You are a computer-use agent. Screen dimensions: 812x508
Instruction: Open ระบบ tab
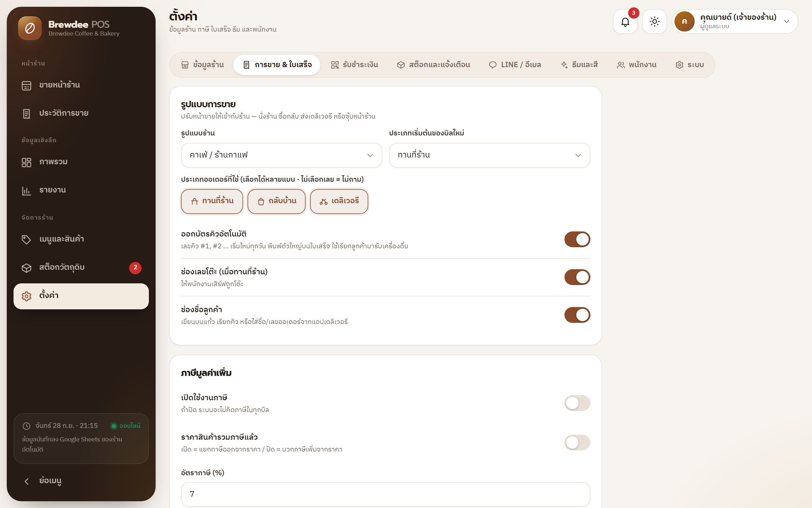[690, 65]
